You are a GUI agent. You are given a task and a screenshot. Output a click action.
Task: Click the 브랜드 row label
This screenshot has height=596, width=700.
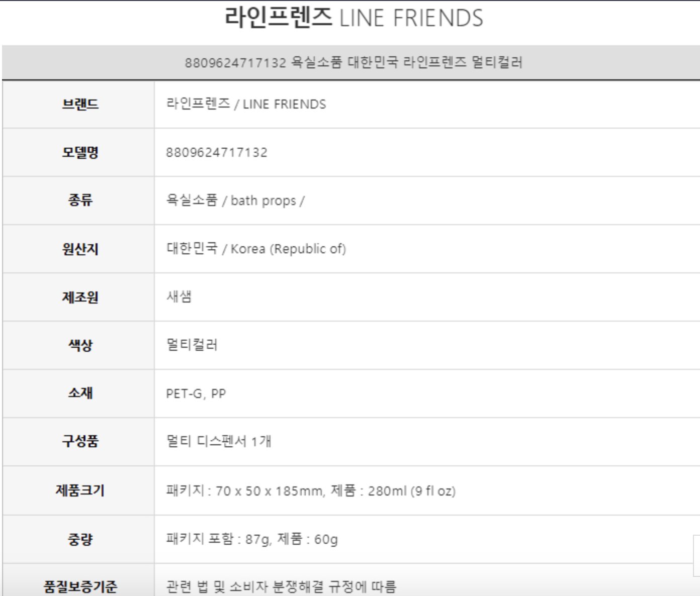tap(80, 104)
